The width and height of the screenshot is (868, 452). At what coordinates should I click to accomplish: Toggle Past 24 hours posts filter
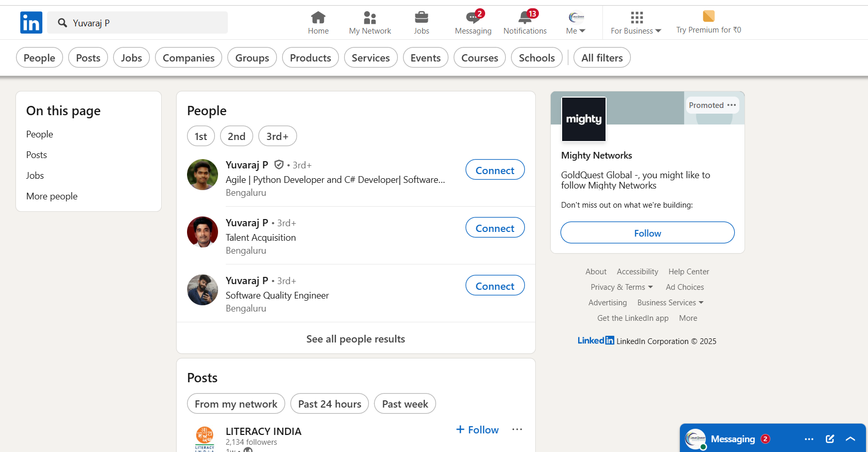(330, 404)
